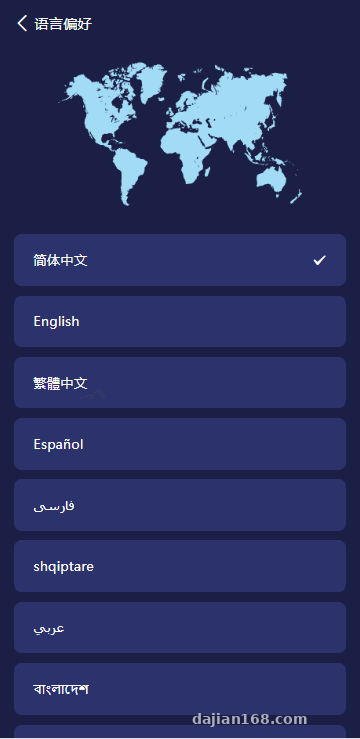Select the فارسی language entry

180,505
